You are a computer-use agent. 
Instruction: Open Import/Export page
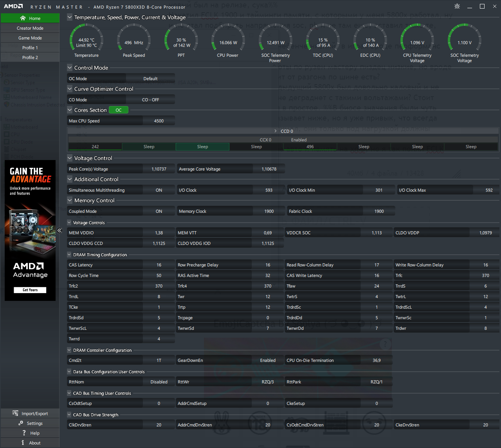tap(30, 414)
